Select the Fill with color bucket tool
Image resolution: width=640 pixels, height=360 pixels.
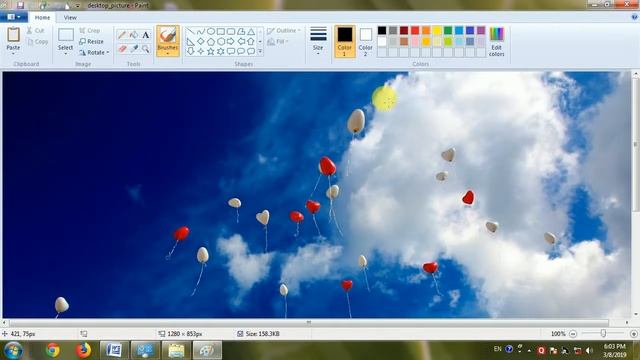pyautogui.click(x=134, y=35)
